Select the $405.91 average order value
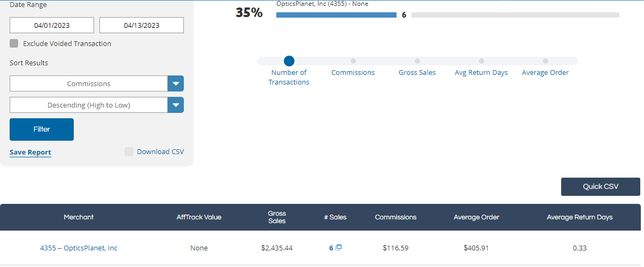 [476, 248]
